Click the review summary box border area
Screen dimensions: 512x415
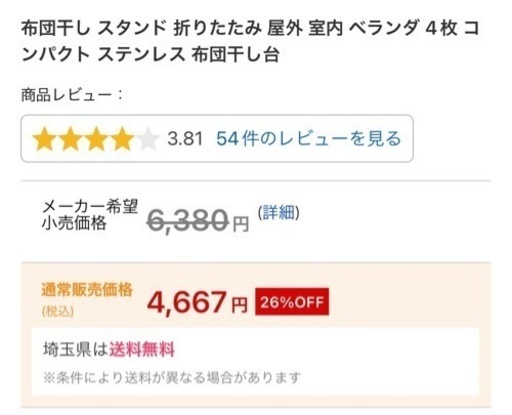(x=217, y=139)
